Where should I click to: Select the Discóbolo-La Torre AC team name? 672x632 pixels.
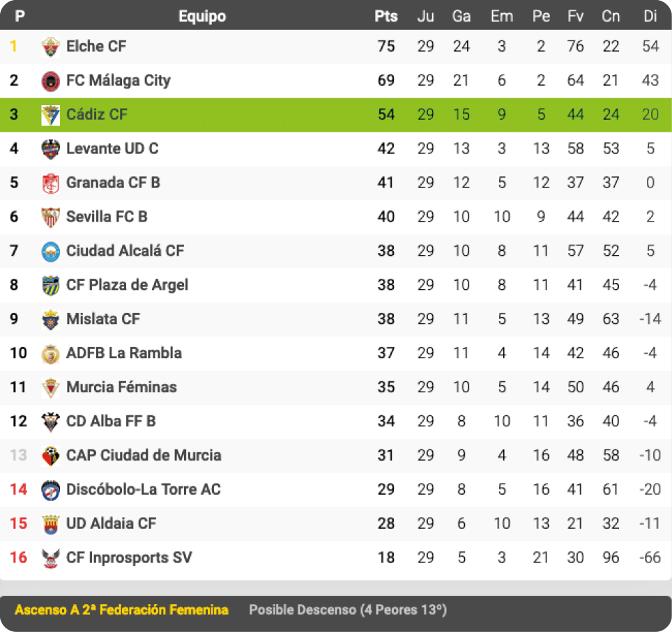click(143, 490)
